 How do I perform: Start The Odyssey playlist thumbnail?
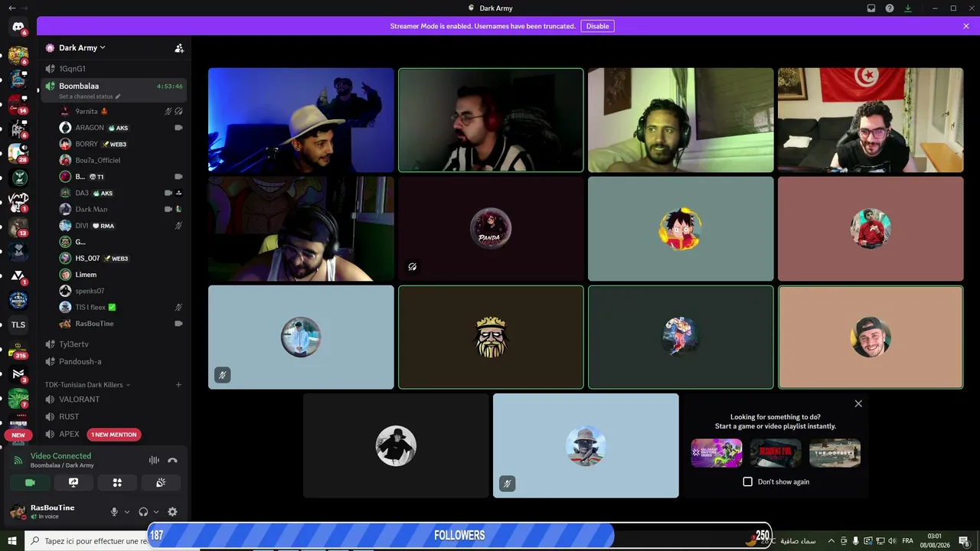[835, 453]
